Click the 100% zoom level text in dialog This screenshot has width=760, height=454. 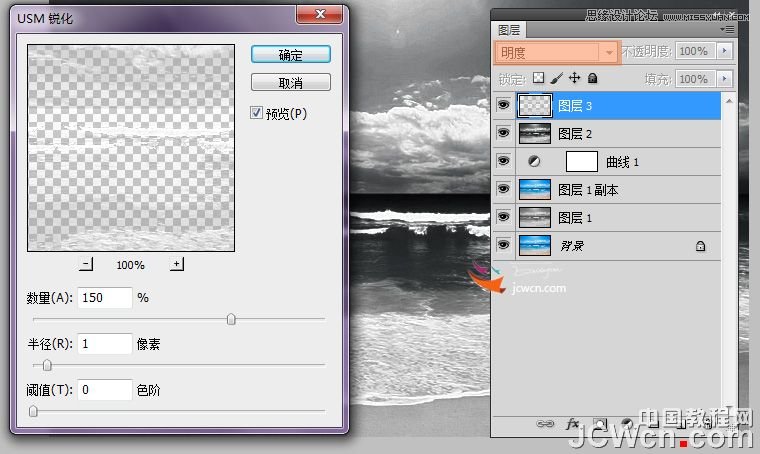pyautogui.click(x=130, y=265)
